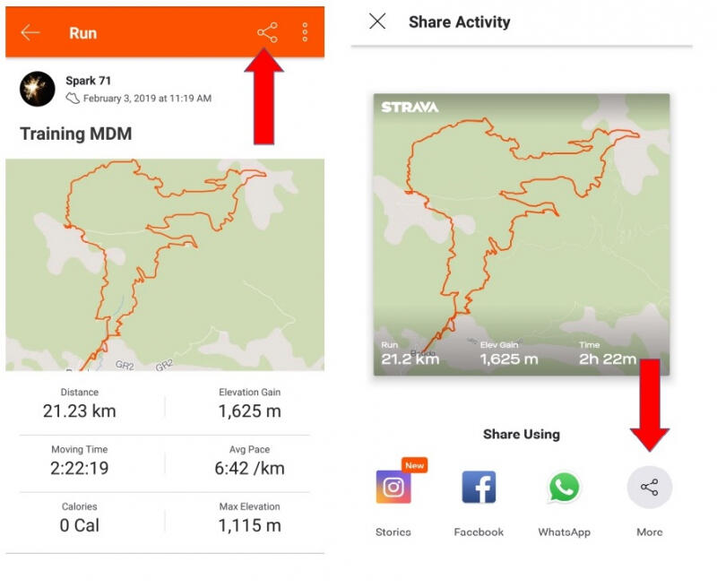The image size is (717, 588).
Task: Tap the Max Elevation 1,115 m stat
Action: [x=249, y=518]
